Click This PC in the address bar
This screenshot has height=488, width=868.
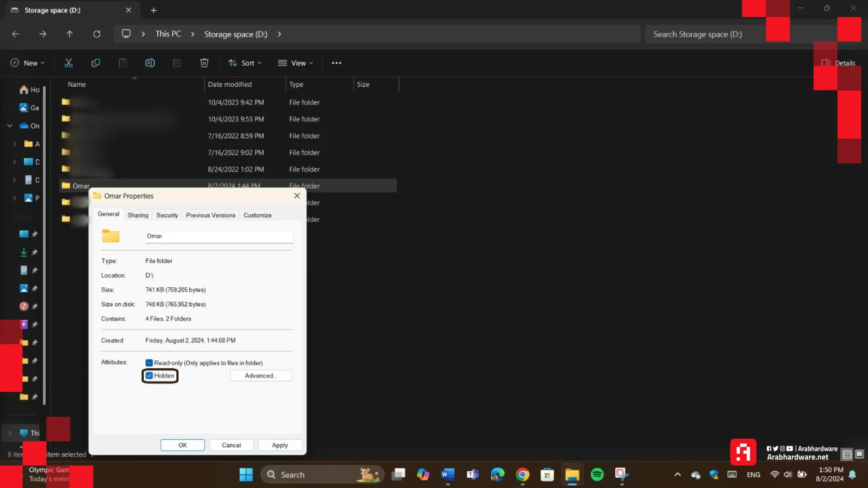(168, 34)
